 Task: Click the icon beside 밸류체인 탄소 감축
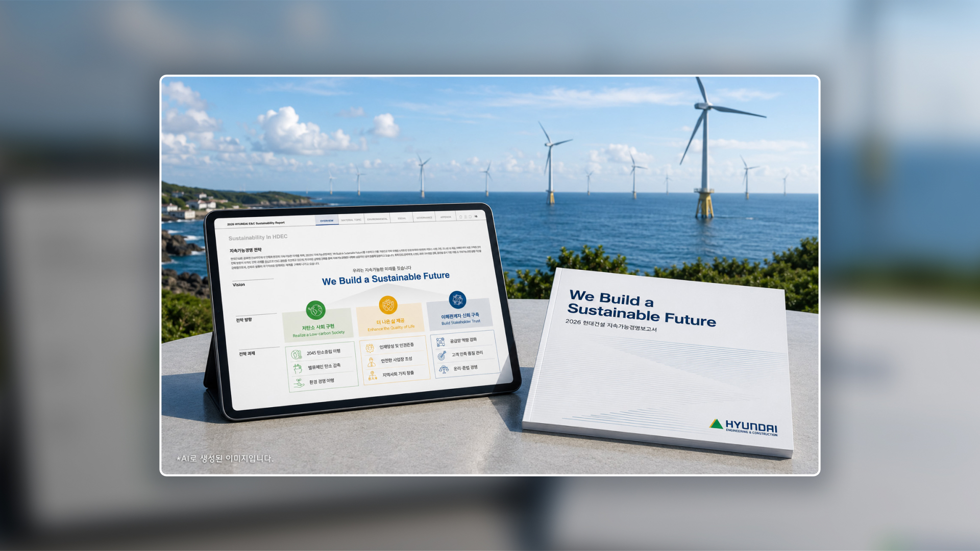pos(298,368)
